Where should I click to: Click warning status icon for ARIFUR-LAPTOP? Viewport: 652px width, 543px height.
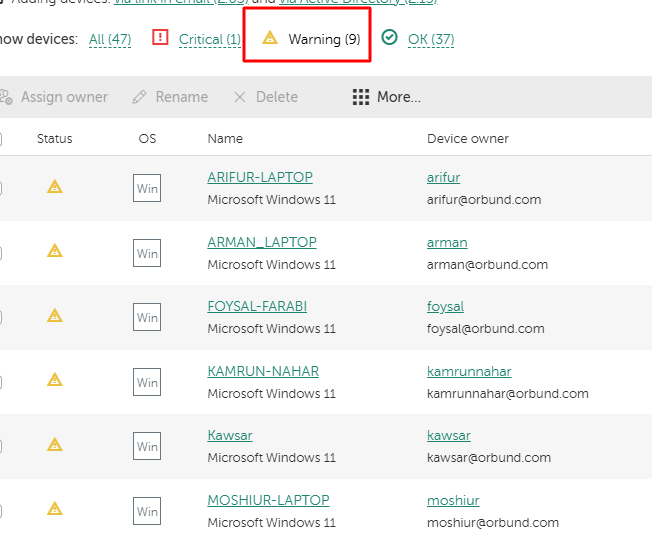coord(55,187)
